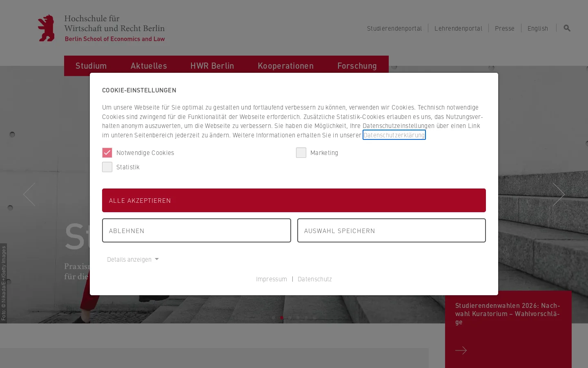Click Auswahl speichern button
588x368 pixels.
coord(392,231)
